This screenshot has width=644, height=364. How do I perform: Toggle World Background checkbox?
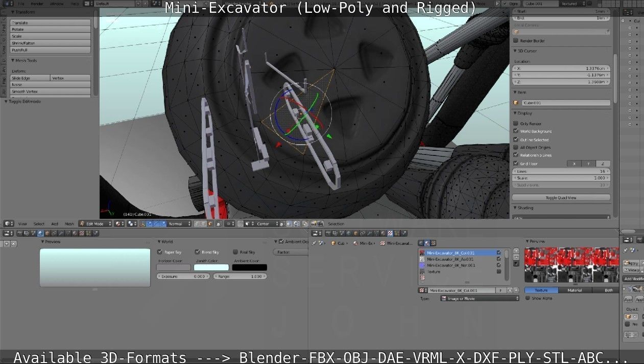pyautogui.click(x=516, y=131)
